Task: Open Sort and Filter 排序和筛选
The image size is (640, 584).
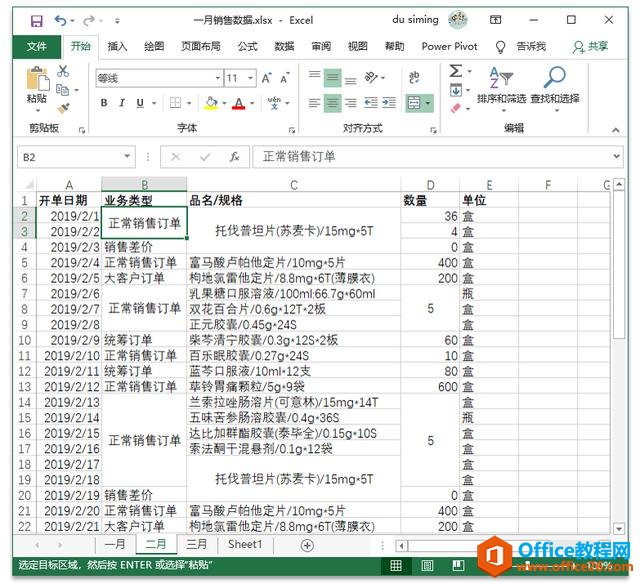Action: [502, 89]
